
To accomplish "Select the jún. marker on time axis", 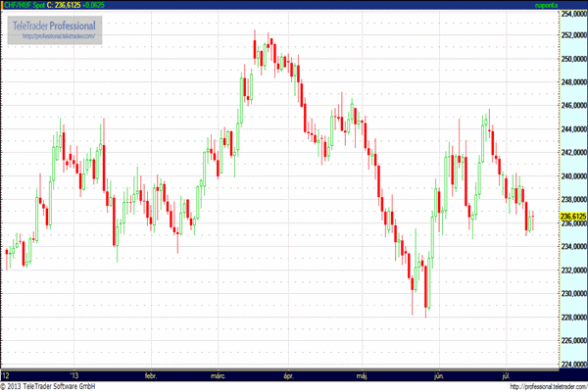I will click(438, 375).
